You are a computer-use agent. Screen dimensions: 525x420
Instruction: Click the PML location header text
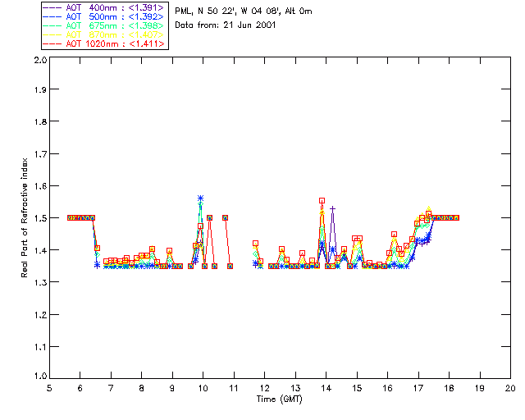click(x=244, y=11)
